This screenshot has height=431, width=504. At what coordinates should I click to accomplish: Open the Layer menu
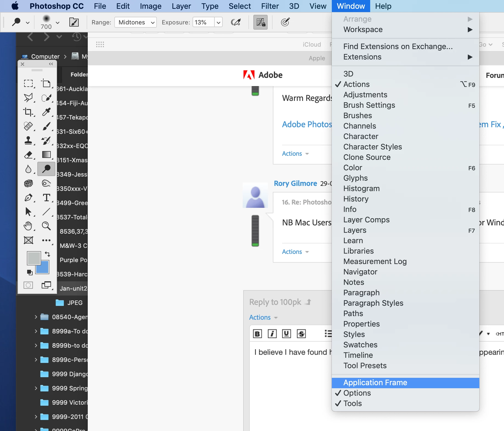[181, 6]
